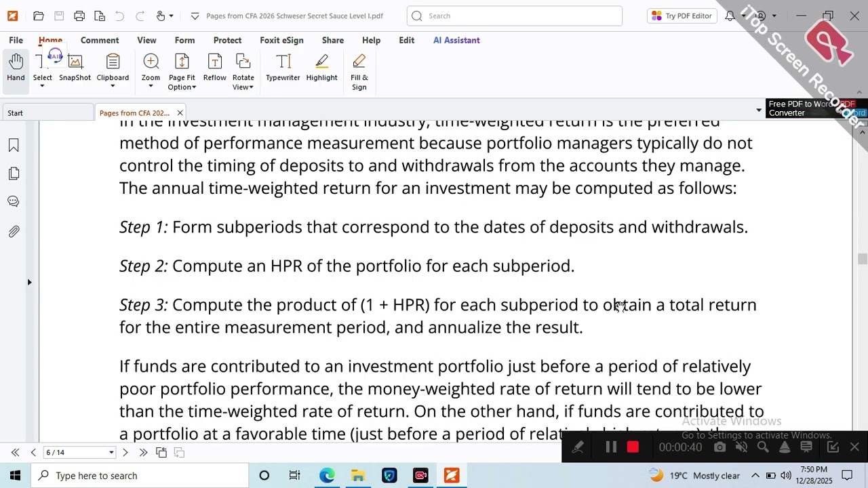Screen dimensions: 868x488
Task: Open the AI Assistant
Action: (x=456, y=40)
